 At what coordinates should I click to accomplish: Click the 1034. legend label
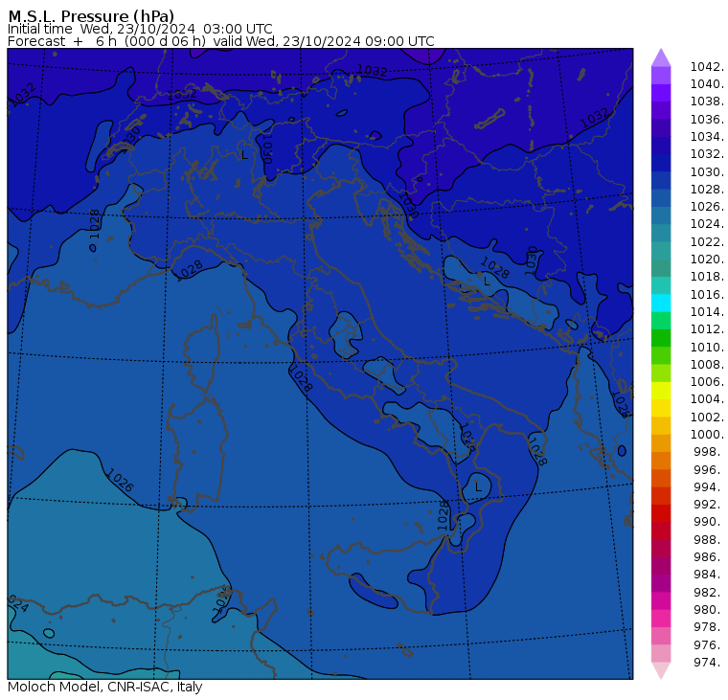(707, 137)
